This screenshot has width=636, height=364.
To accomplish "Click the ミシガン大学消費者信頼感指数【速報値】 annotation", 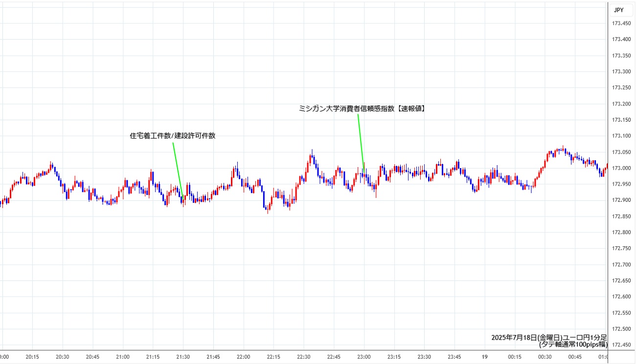I will 363,109.
